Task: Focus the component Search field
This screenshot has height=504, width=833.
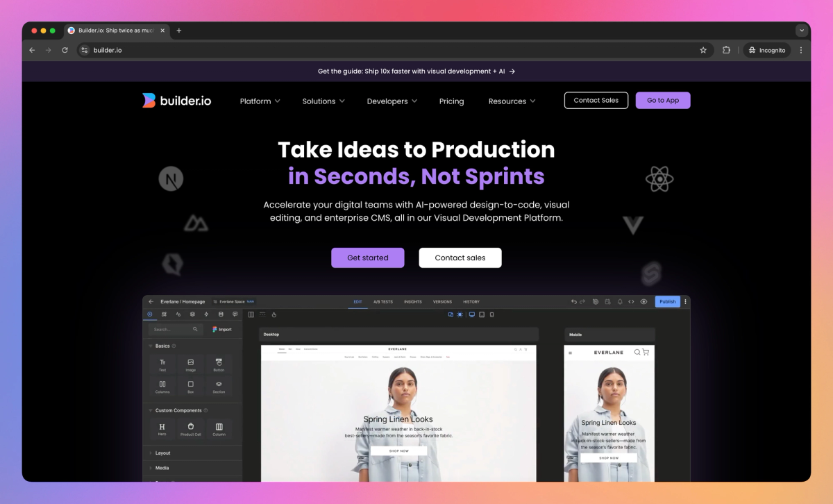Action: (x=175, y=329)
